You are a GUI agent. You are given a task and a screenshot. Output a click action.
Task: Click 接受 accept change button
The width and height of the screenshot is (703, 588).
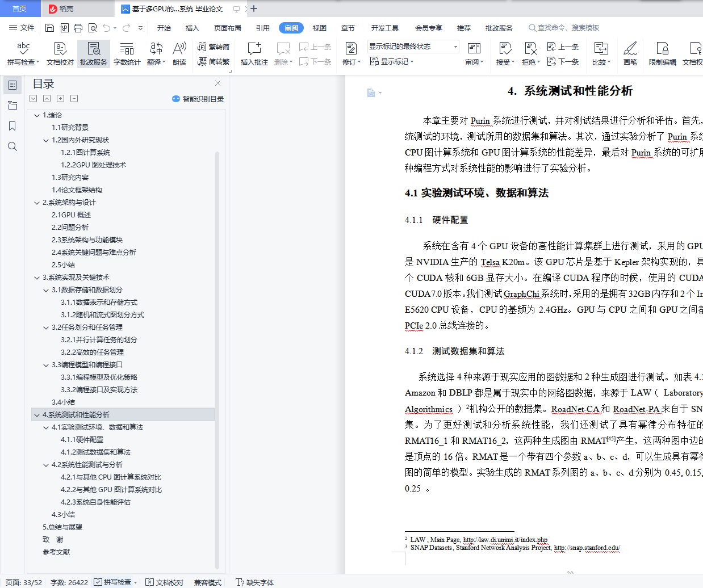[505, 54]
